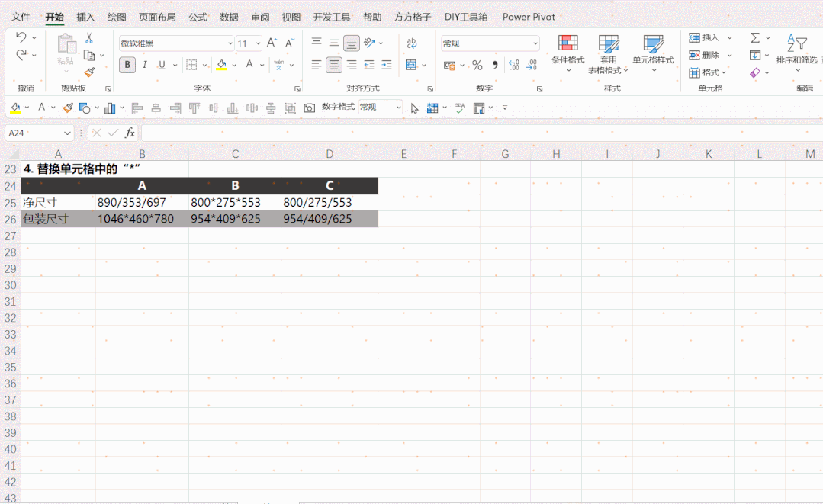The height and width of the screenshot is (504, 823).
Task: Open the number format 常规 dropdown
Action: (x=490, y=43)
